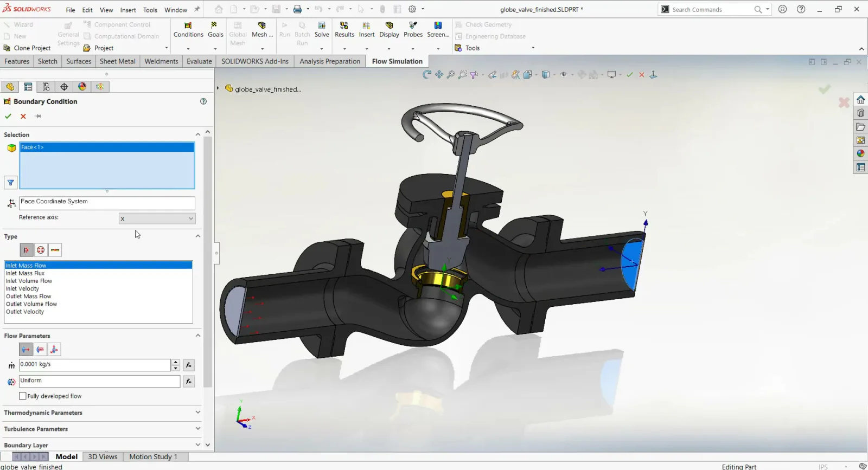Open the Conditions tool in the ribbon

pyautogui.click(x=188, y=30)
